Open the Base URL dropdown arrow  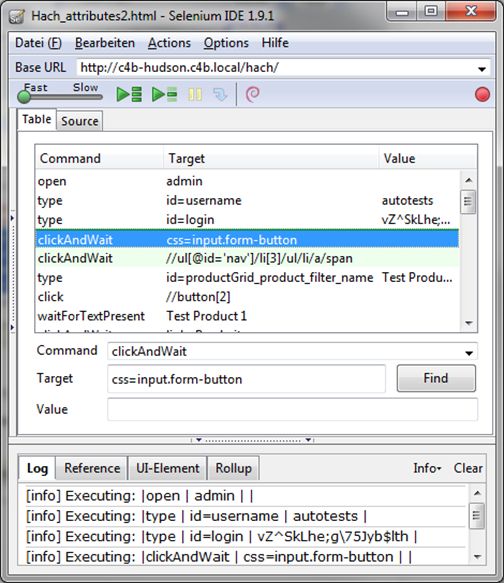point(482,69)
